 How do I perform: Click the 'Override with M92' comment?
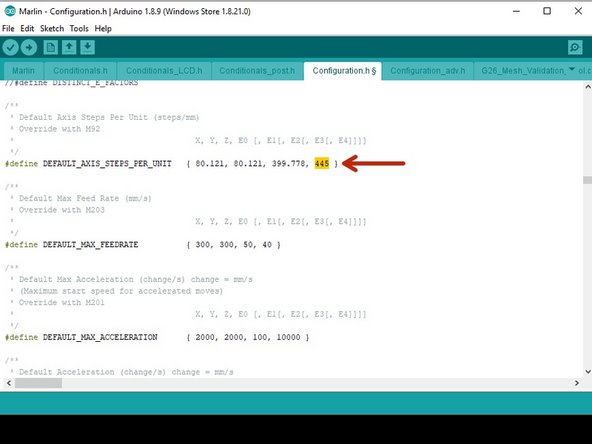(x=59, y=129)
